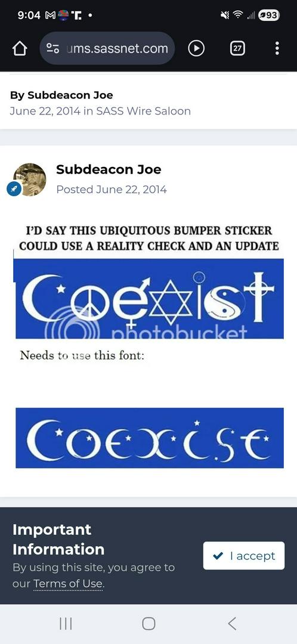
Task: Open the Terms of Use link
Action: pyautogui.click(x=68, y=583)
